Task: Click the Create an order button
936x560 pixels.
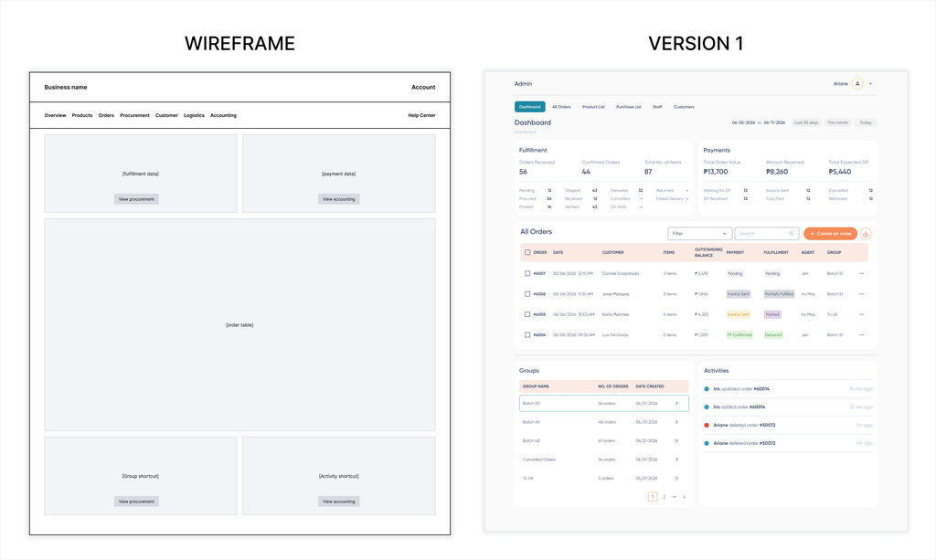Action: [x=830, y=234]
